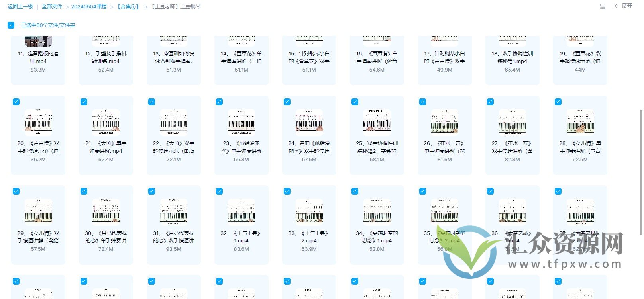
Task: Open video thumbnail of 25、双手协调性训练秘籍2
Action: (x=377, y=122)
